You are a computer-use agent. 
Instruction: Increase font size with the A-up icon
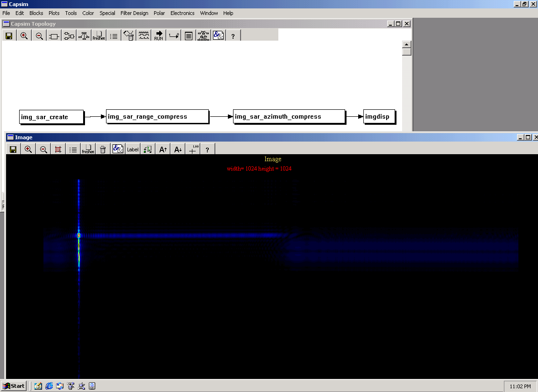(x=163, y=150)
